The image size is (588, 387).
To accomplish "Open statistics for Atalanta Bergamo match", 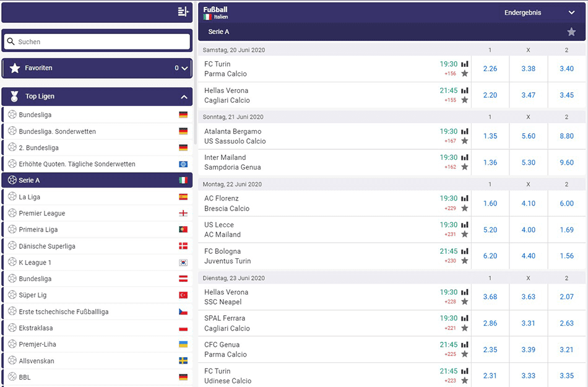I will [465, 131].
